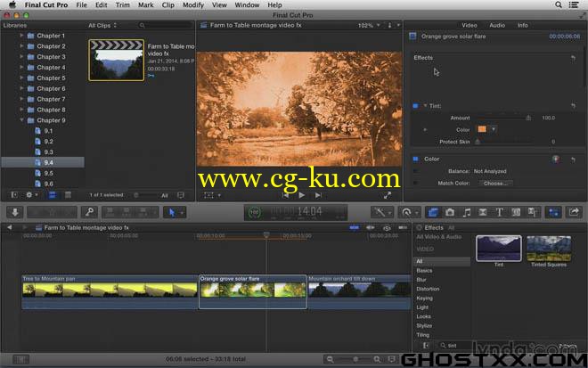This screenshot has width=588, height=368.
Task: Click the Share export icon
Action: (574, 212)
